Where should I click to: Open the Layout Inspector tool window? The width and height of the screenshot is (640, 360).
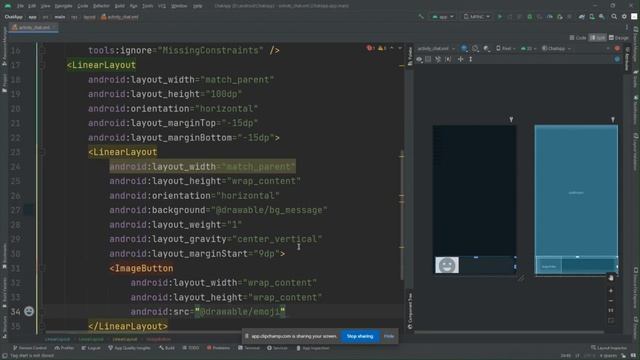click(x=609, y=348)
